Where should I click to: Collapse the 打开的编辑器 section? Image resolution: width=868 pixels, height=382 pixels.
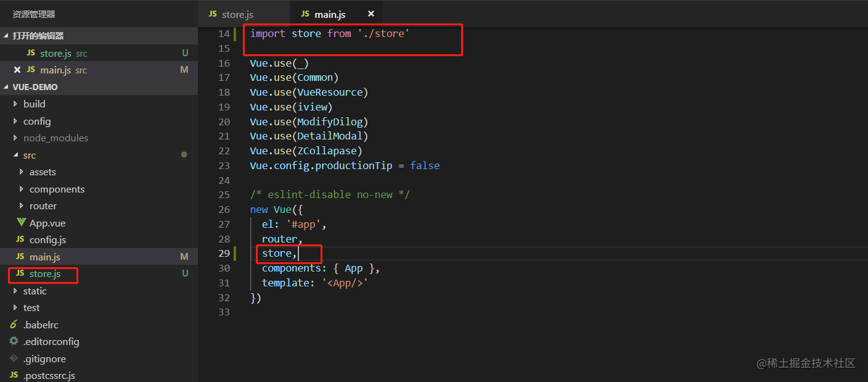(x=99, y=36)
